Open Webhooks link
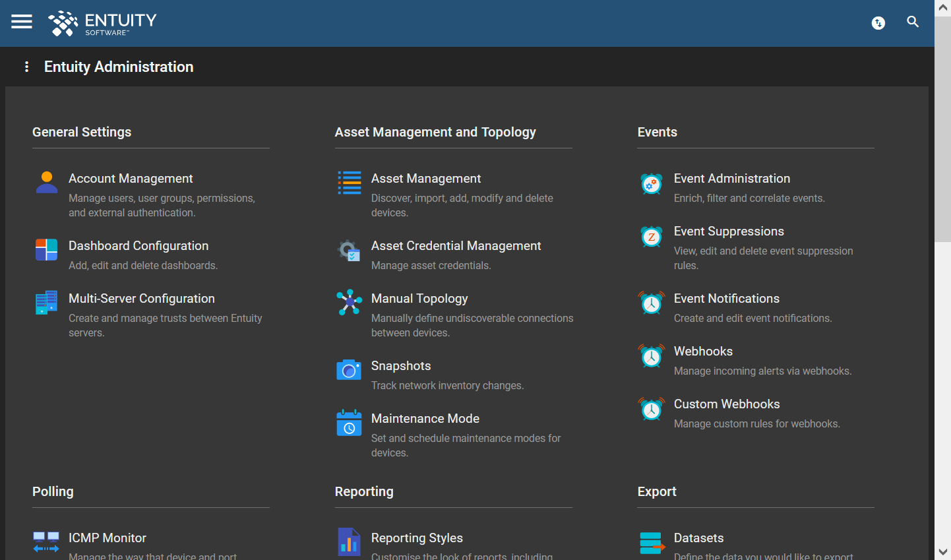The height and width of the screenshot is (560, 951). click(703, 352)
